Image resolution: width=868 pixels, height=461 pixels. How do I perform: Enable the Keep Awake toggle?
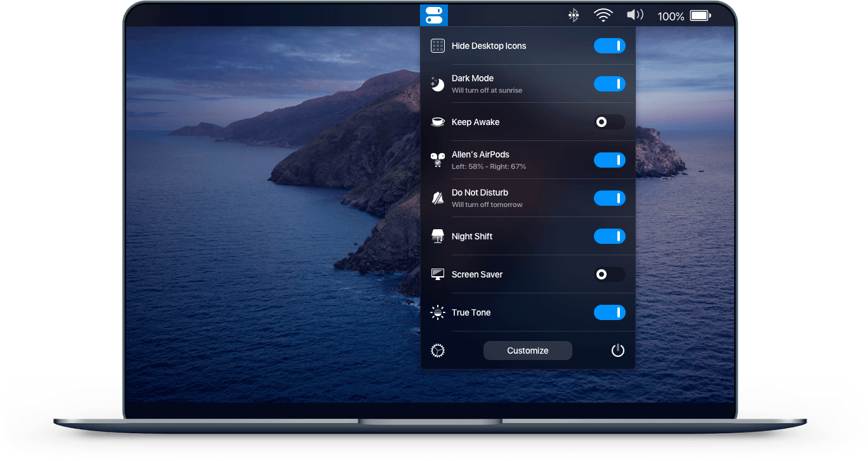[609, 122]
